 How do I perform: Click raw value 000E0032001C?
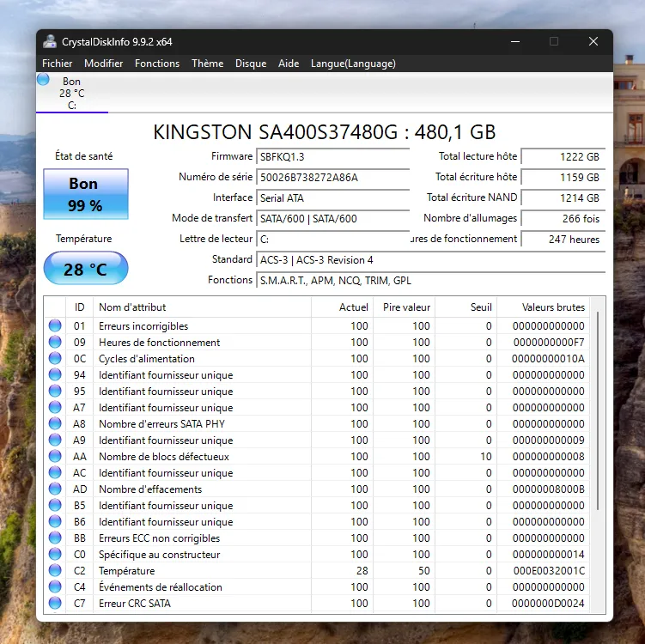(x=549, y=571)
